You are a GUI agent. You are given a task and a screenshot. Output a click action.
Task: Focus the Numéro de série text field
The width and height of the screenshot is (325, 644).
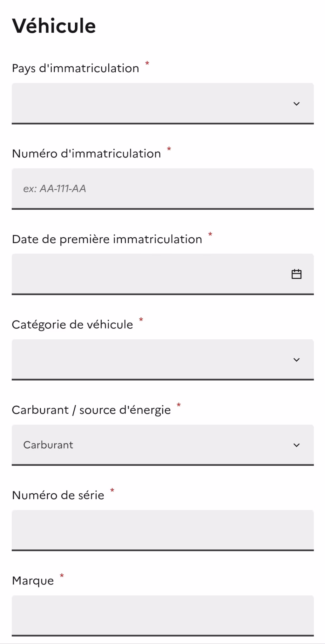(163, 530)
